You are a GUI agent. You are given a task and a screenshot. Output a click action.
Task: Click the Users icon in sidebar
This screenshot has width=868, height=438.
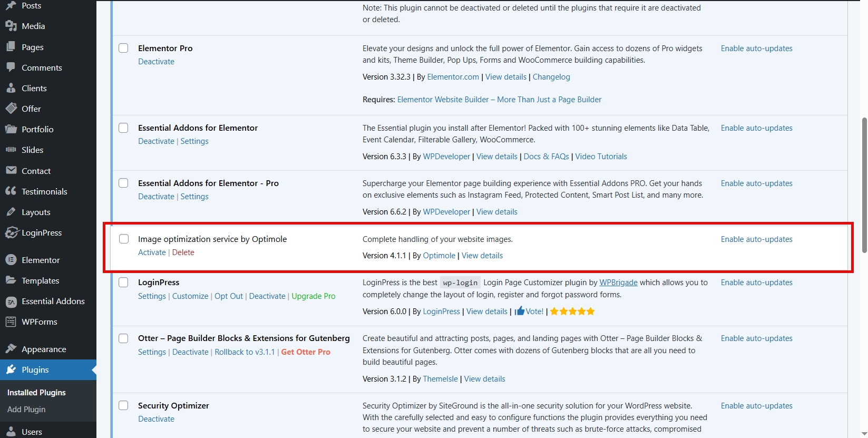point(11,432)
